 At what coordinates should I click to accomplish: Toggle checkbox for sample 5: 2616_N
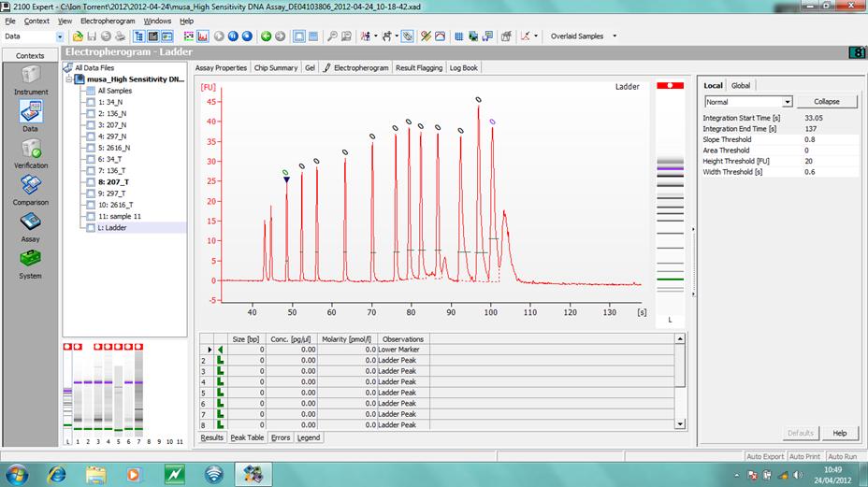(x=91, y=148)
